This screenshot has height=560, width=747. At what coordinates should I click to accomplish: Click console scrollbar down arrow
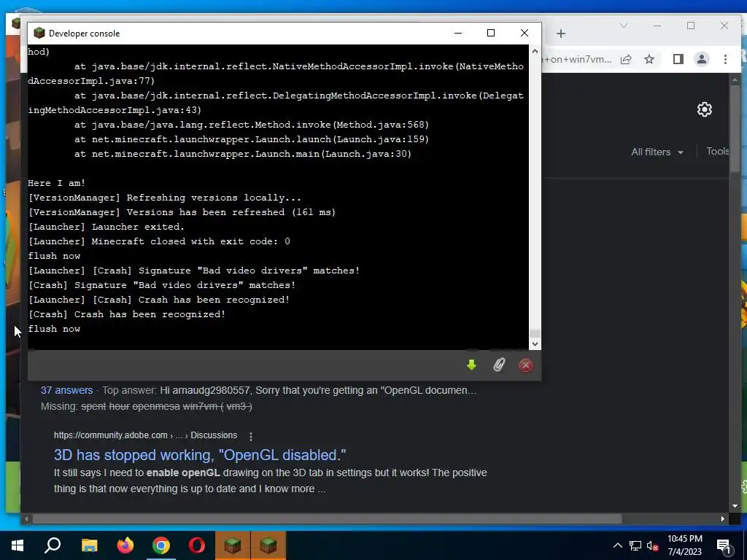[535, 344]
